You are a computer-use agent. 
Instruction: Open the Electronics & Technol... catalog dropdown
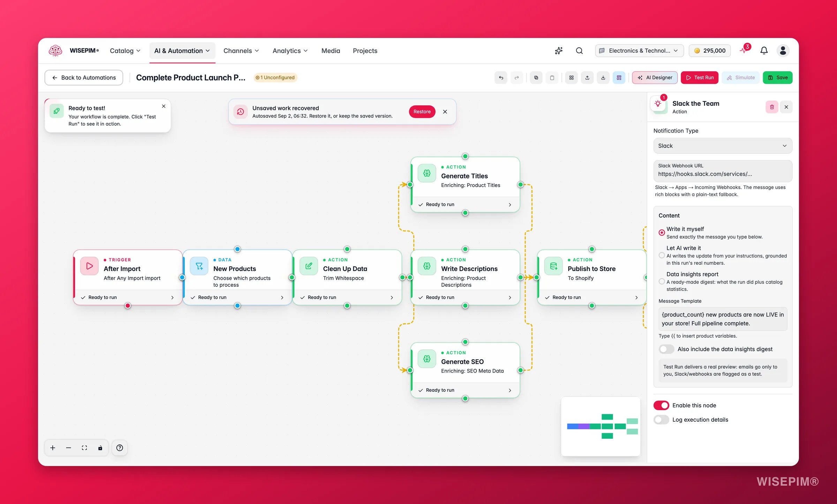pyautogui.click(x=639, y=51)
